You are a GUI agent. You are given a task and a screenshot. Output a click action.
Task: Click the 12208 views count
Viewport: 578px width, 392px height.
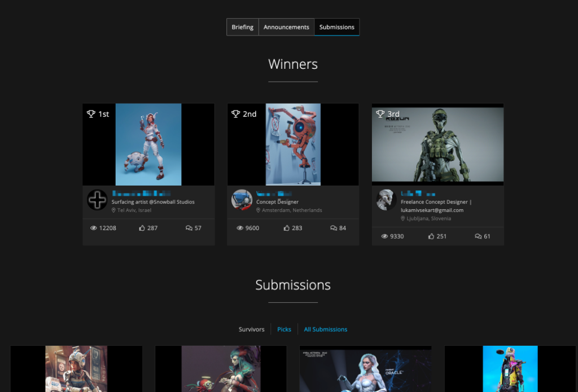(108, 228)
